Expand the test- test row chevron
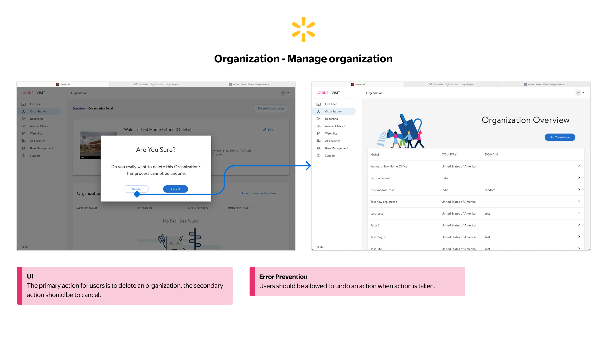607x364 pixels. point(579,213)
